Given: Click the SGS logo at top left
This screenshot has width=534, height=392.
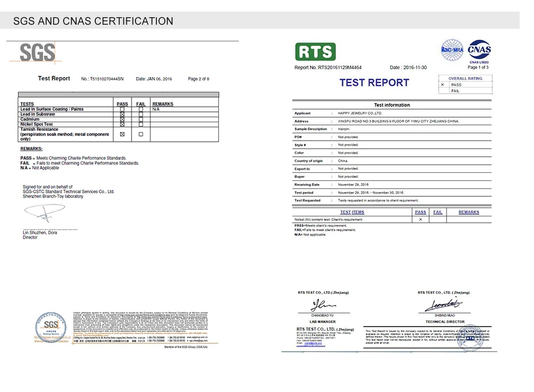Looking at the screenshot, I should [x=37, y=52].
